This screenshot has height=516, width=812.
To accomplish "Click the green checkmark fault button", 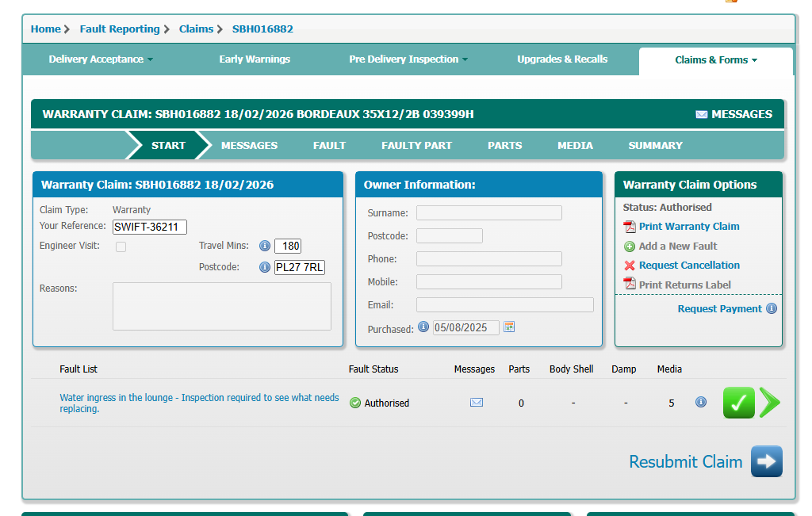I will 738,403.
